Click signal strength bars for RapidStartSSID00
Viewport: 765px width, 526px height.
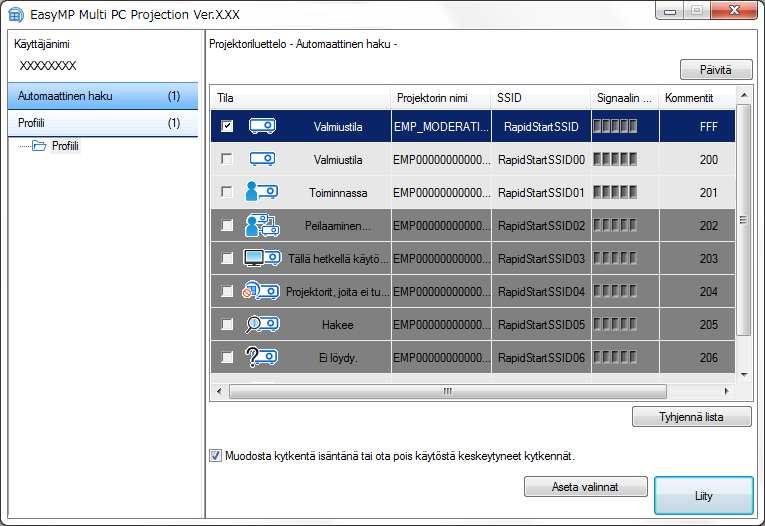(x=615, y=159)
